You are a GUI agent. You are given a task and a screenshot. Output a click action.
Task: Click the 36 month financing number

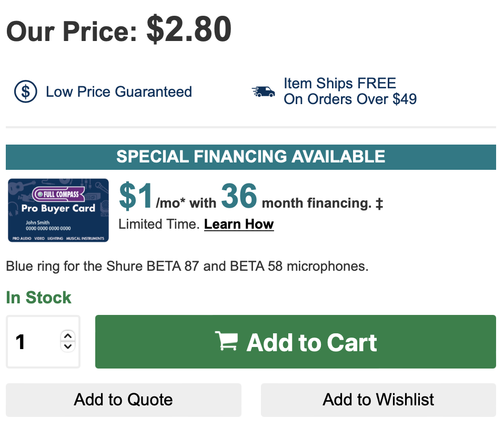239,196
